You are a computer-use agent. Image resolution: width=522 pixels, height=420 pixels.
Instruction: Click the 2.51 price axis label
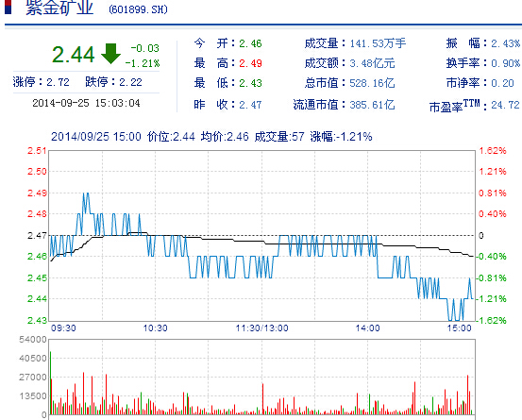click(37, 151)
